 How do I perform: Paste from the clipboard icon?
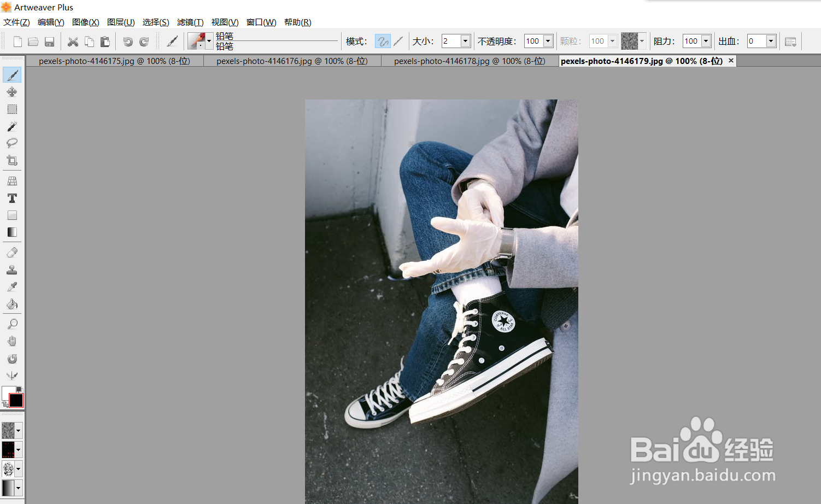105,42
